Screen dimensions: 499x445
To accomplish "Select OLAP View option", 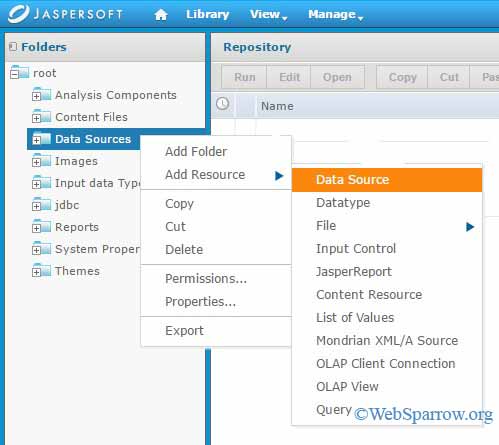I will point(387,387).
